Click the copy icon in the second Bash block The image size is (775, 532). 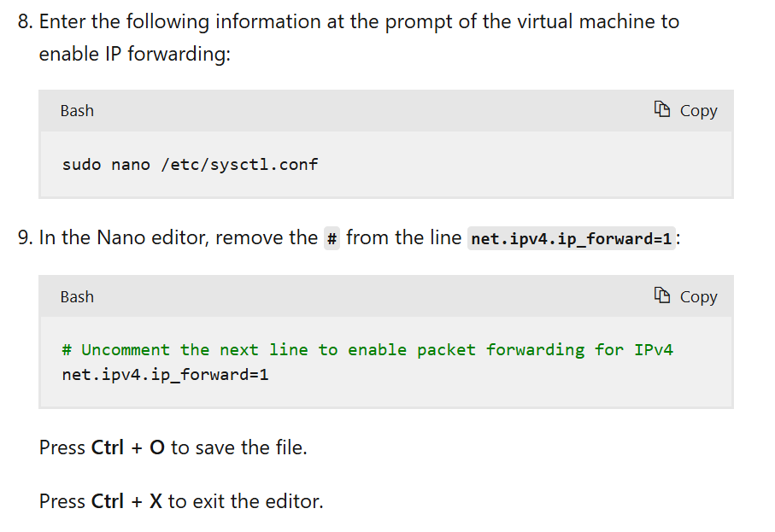pyautogui.click(x=662, y=295)
